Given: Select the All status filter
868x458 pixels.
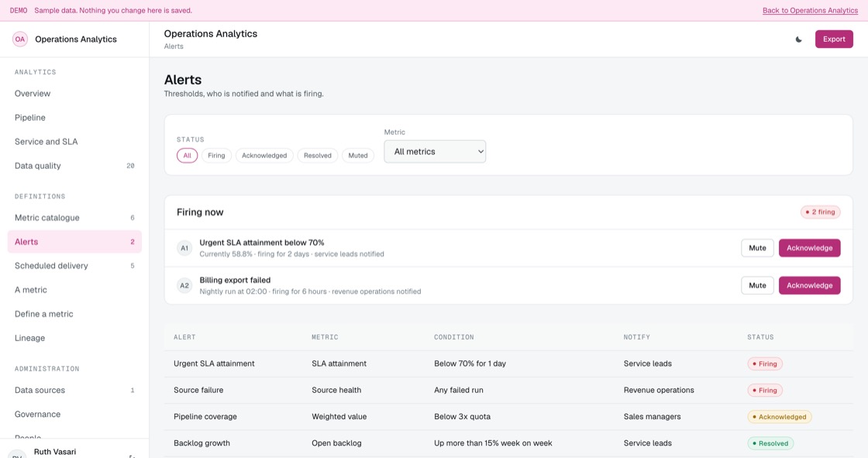Looking at the screenshot, I should [187, 156].
